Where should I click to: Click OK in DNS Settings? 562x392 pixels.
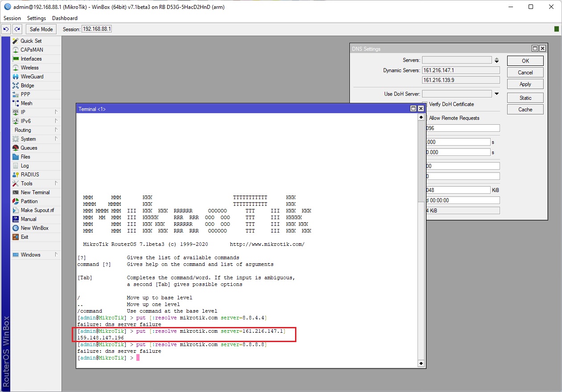pos(525,61)
